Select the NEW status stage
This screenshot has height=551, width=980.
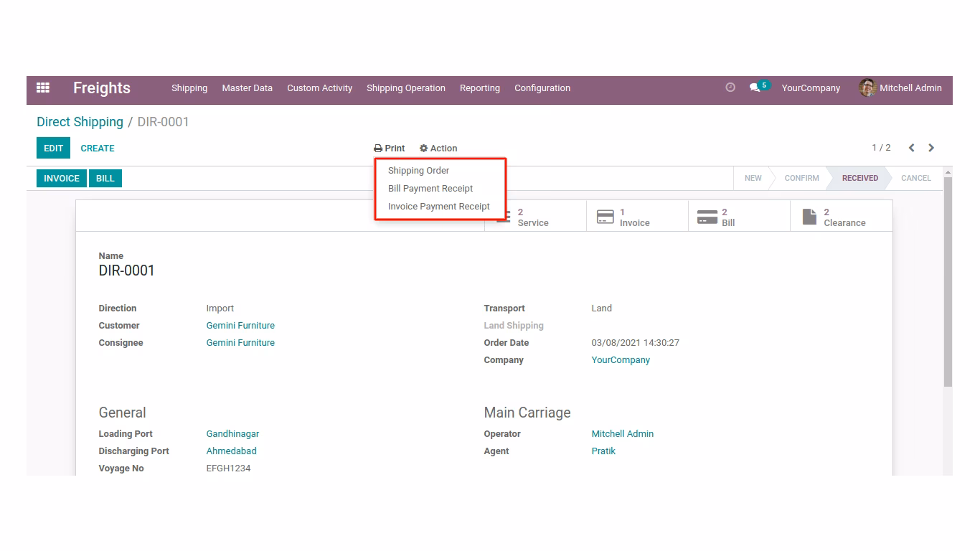tap(753, 178)
